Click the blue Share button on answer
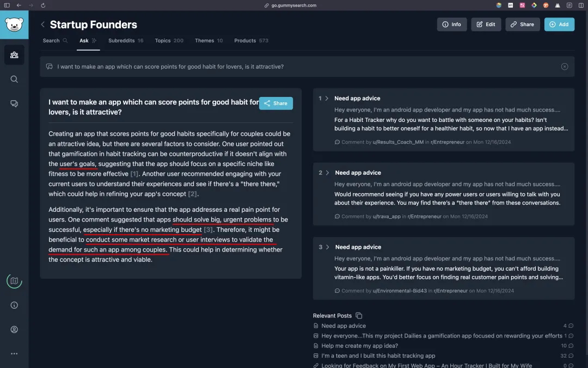Screen dimensions: 588x368 coord(275,103)
